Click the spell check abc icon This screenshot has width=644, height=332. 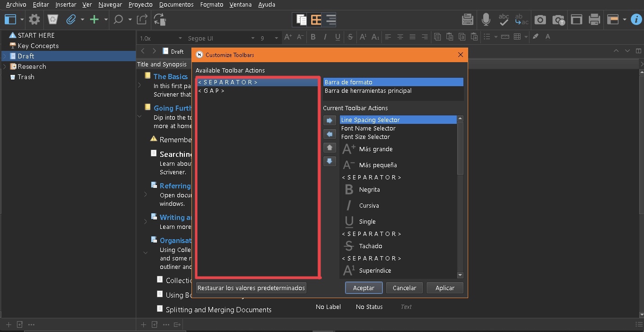click(504, 20)
